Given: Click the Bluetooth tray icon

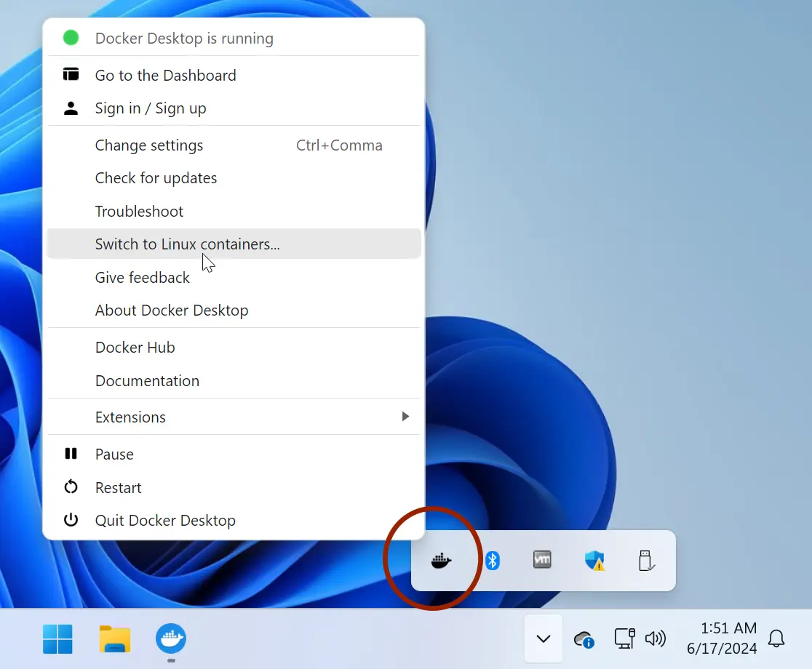Looking at the screenshot, I should tap(493, 561).
